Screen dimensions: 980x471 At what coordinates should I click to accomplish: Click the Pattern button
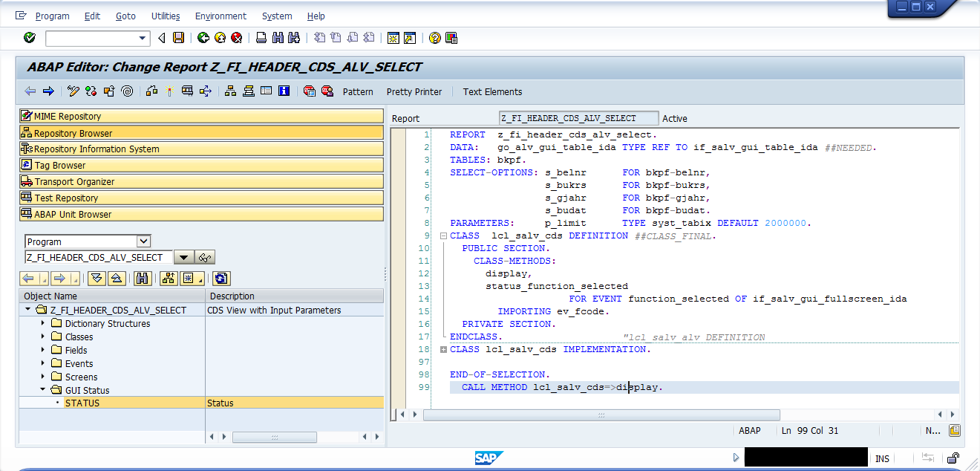358,91
